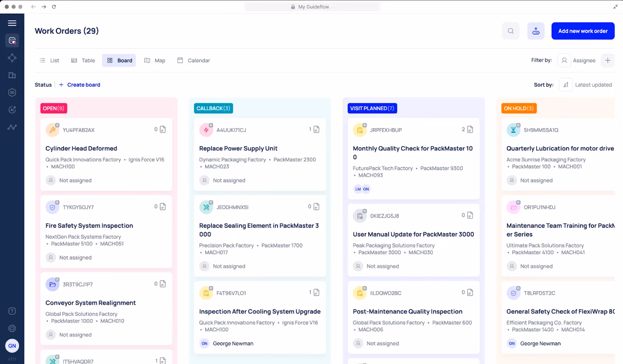Open settings gear in sidebar
This screenshot has height=364, width=623.
[x=12, y=329]
